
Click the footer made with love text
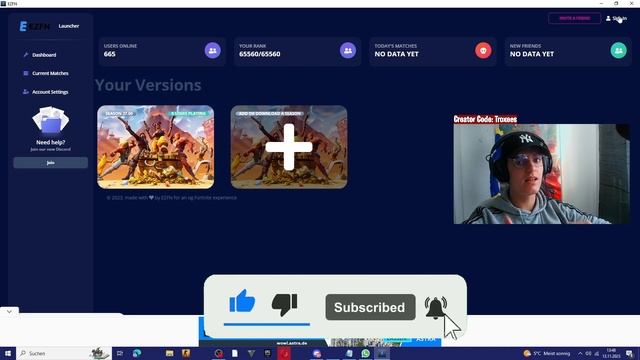pos(171,198)
